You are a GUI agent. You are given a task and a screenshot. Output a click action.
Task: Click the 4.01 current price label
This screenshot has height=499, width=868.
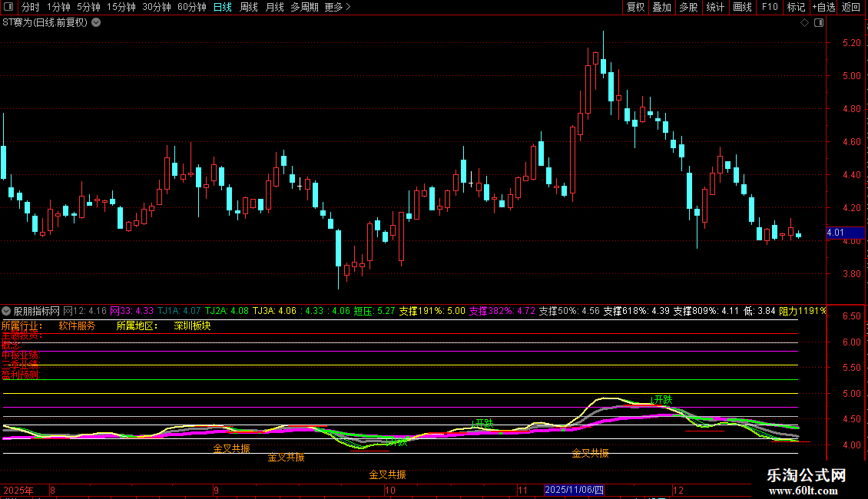[x=836, y=232]
